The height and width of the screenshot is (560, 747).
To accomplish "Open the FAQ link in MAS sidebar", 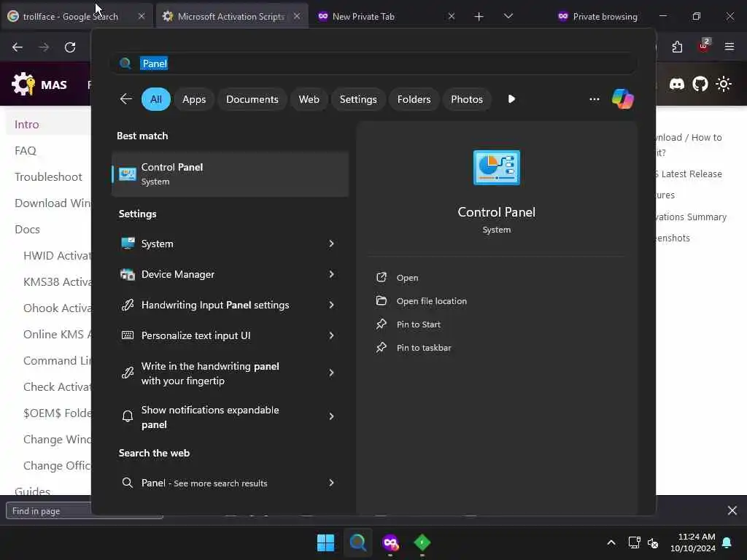I will pyautogui.click(x=26, y=150).
